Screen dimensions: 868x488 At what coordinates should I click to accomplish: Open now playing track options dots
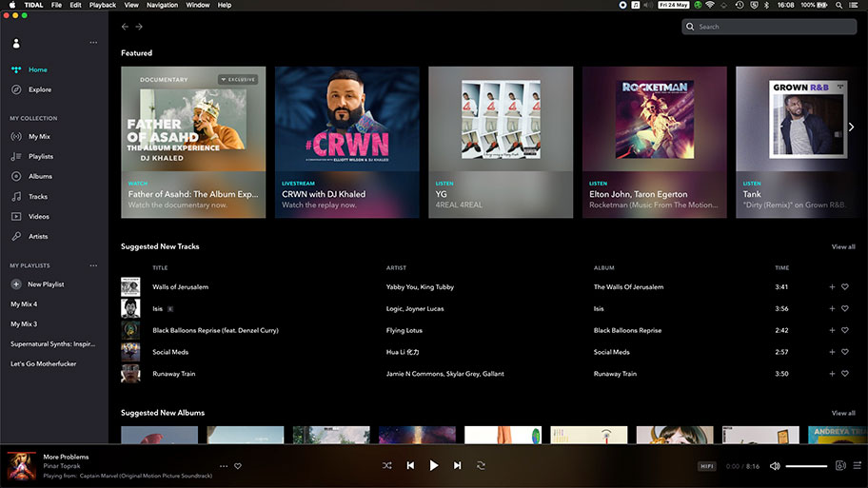click(x=224, y=466)
